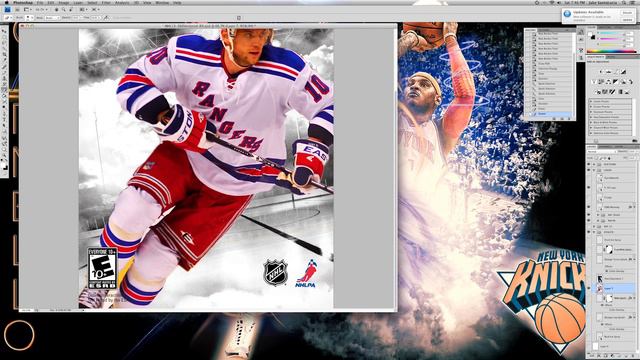Add a Photo Filter adjustment
This screenshot has height=360, width=640.
pyautogui.click(x=622, y=82)
